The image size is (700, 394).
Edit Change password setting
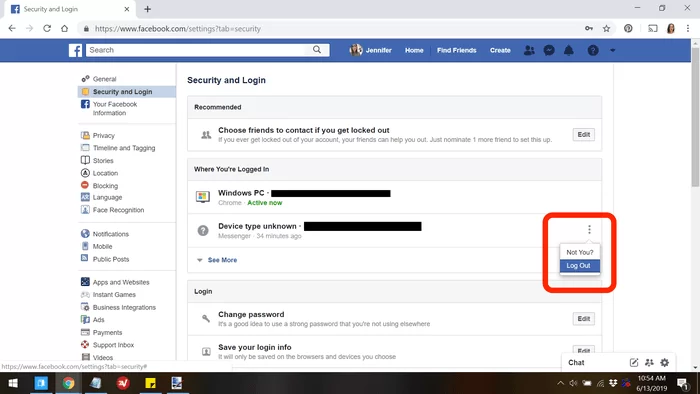click(583, 319)
